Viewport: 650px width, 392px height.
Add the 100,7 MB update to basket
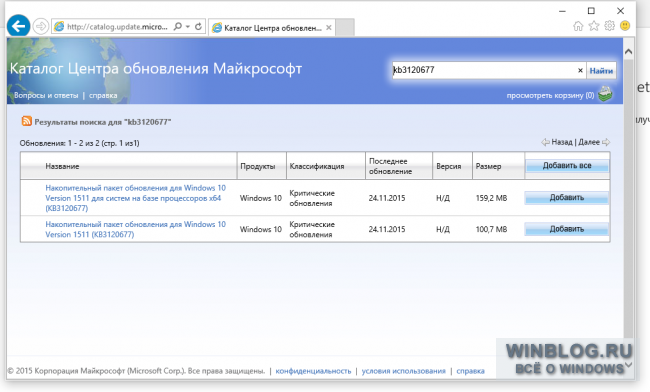click(567, 229)
